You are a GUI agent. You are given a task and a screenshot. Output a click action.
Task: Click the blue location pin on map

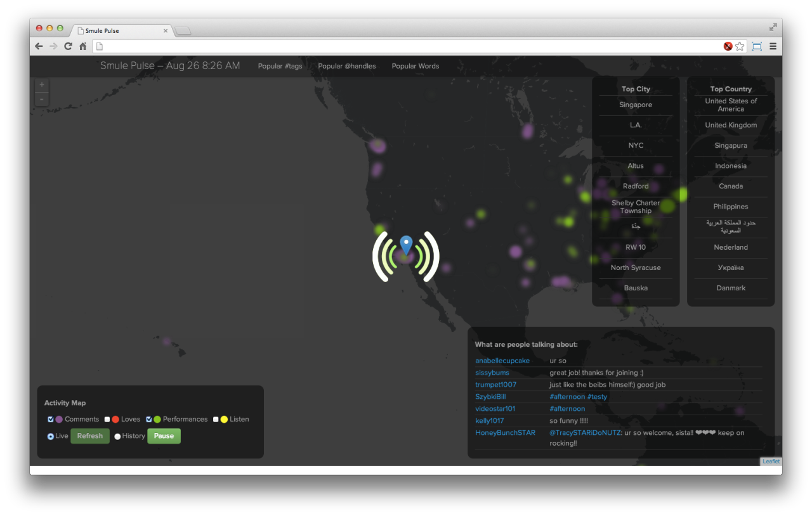[x=406, y=244]
